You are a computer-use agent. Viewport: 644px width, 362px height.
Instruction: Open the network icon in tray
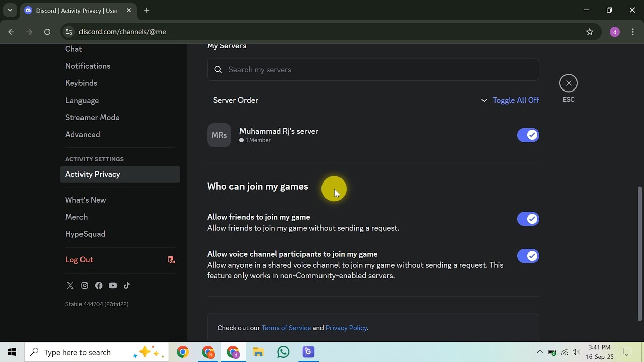[565, 352]
